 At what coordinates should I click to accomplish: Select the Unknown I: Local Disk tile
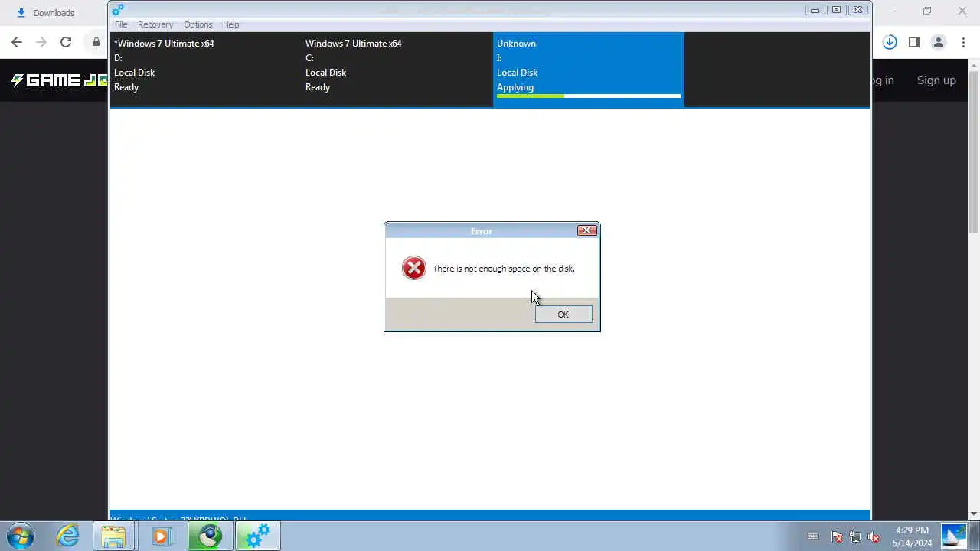(x=589, y=69)
